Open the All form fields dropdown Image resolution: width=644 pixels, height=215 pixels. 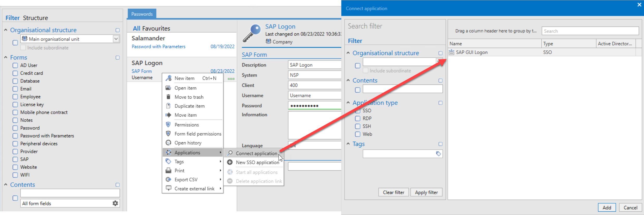tap(70, 203)
